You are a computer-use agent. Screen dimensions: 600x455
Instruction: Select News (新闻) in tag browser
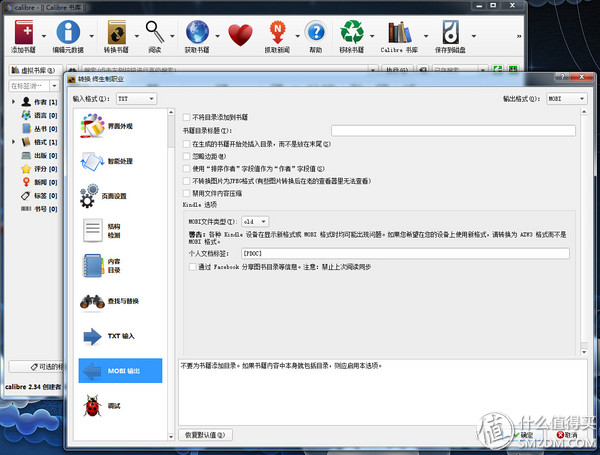pyautogui.click(x=39, y=182)
